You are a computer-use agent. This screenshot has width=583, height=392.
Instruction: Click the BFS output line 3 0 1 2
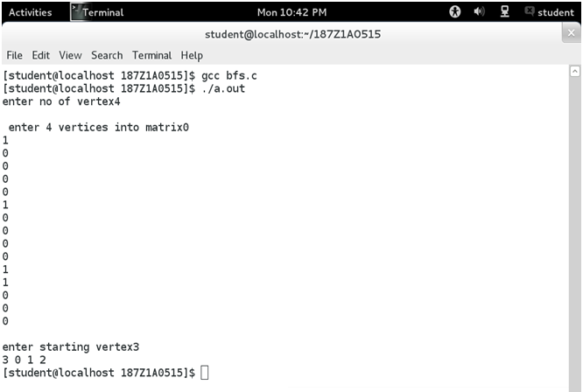[25, 360]
